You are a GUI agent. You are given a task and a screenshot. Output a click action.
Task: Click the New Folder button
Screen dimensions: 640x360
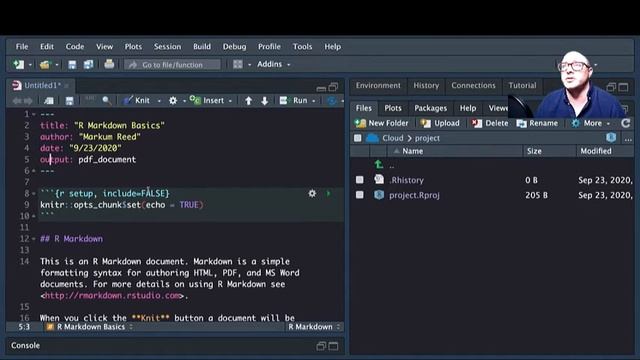(382, 123)
